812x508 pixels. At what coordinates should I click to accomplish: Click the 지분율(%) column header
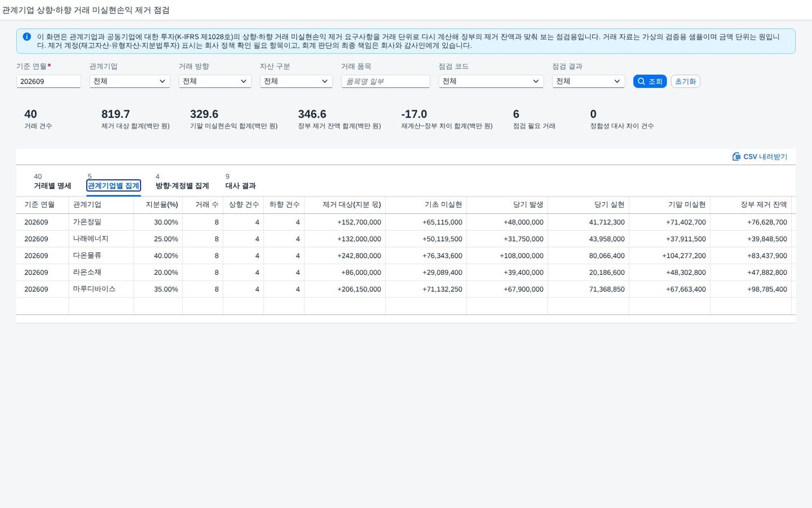[158, 204]
